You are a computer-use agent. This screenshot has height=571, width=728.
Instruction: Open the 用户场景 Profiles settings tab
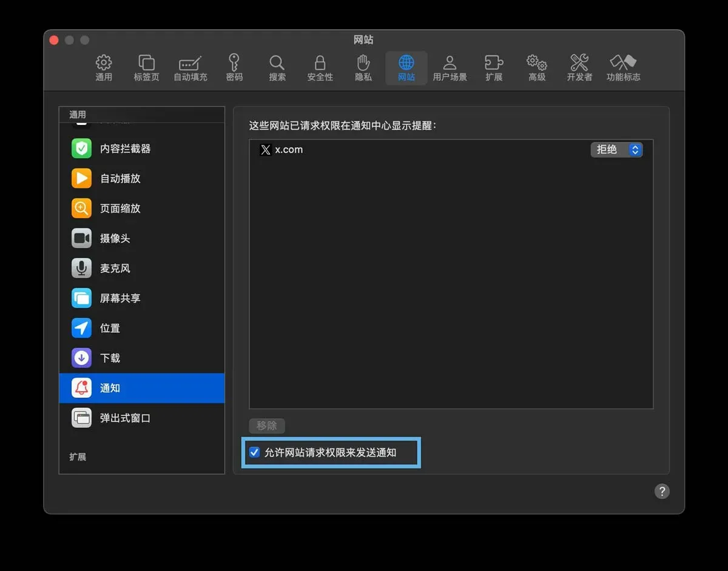point(450,68)
